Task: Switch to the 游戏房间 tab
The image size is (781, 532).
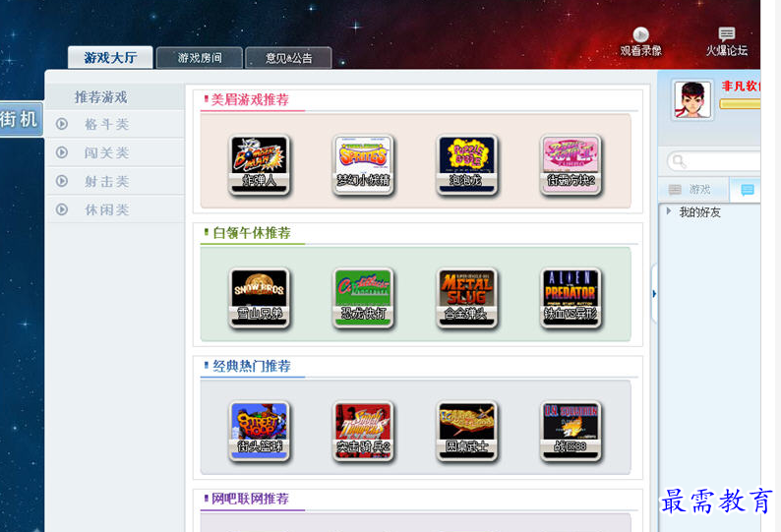Action: [x=200, y=58]
